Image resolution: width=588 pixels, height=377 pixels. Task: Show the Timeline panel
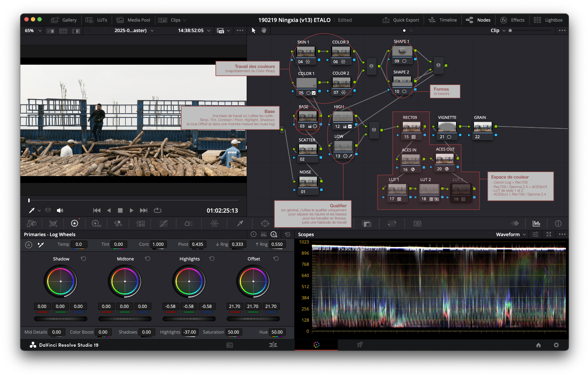[x=443, y=20]
